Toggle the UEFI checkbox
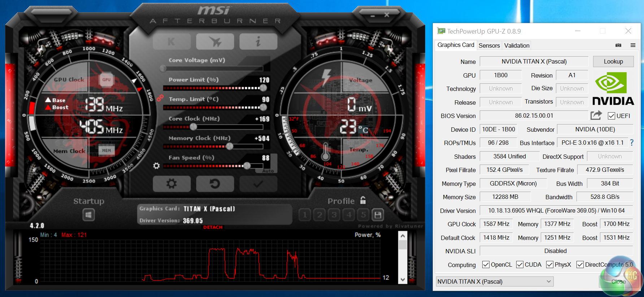Viewport: 644px width, 297px height. (x=612, y=116)
